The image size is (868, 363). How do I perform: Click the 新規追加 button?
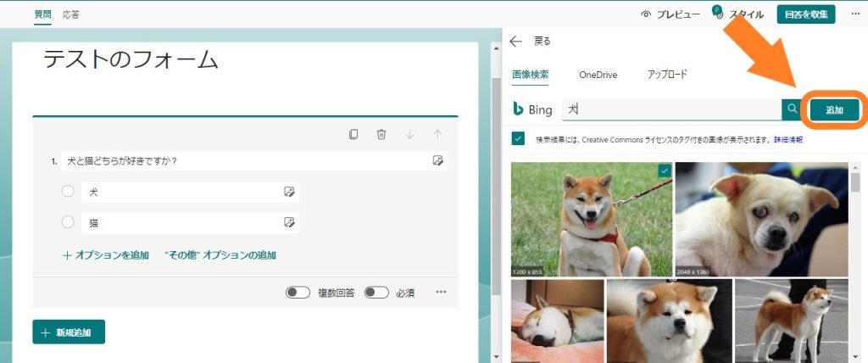69,332
